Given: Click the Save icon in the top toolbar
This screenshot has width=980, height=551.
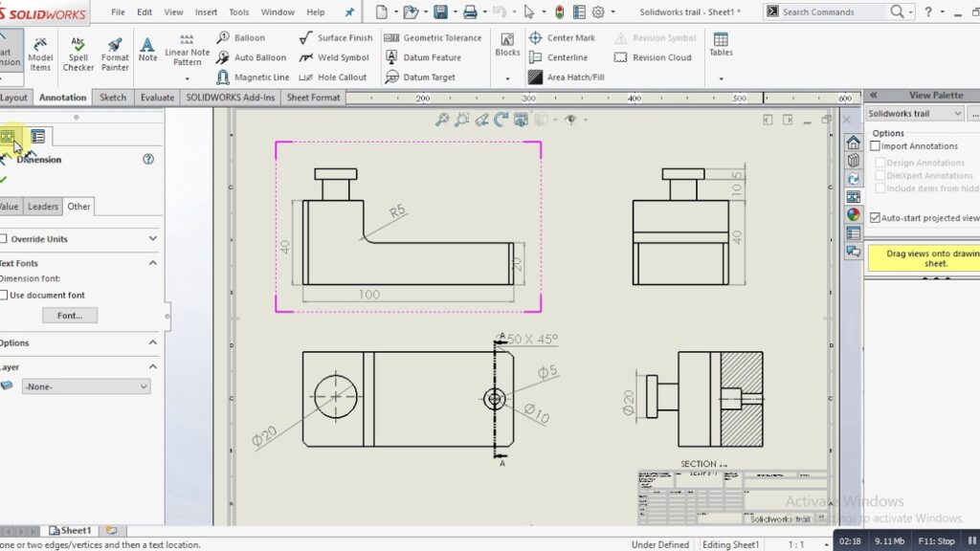Looking at the screenshot, I should pos(440,11).
